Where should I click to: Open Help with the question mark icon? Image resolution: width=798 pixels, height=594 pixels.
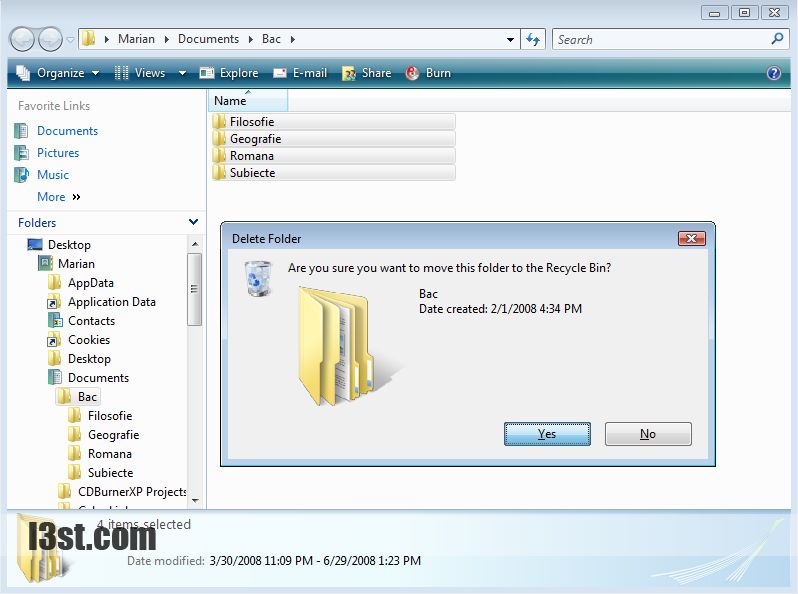click(774, 73)
